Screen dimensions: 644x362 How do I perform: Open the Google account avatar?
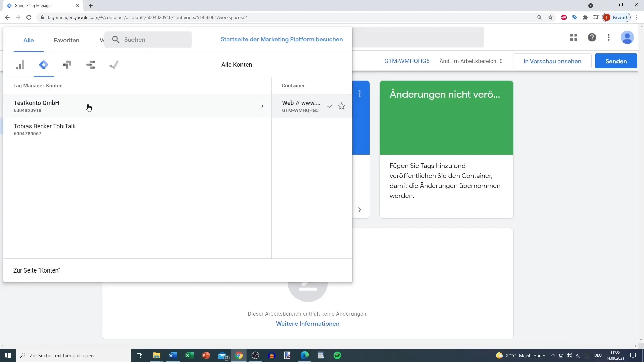627,37
